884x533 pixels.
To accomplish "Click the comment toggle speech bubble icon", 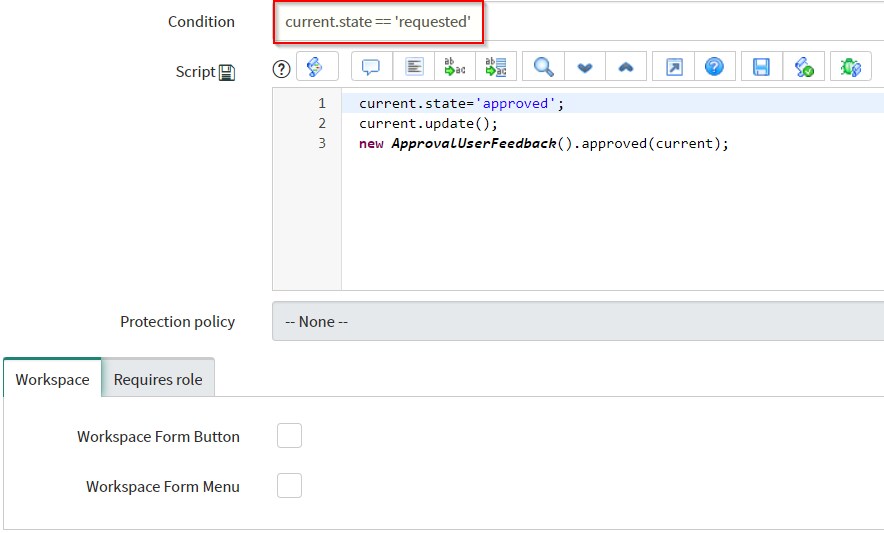I will 371,67.
